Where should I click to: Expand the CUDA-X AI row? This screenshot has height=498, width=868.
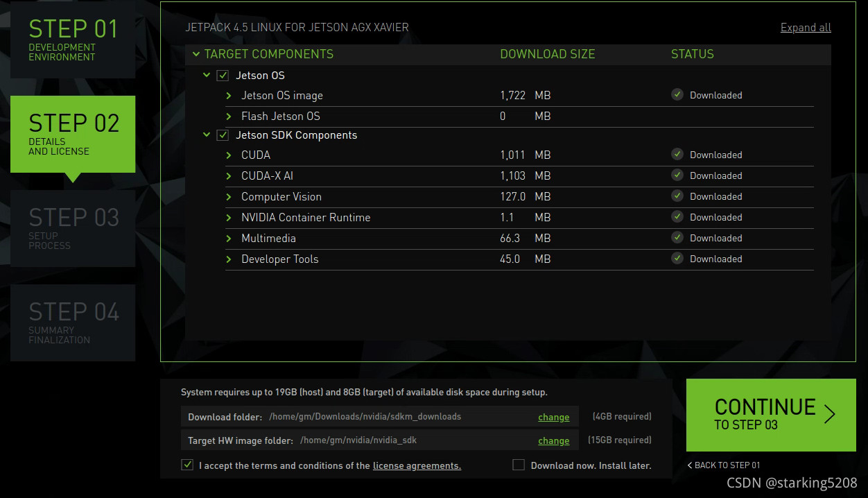pyautogui.click(x=229, y=176)
